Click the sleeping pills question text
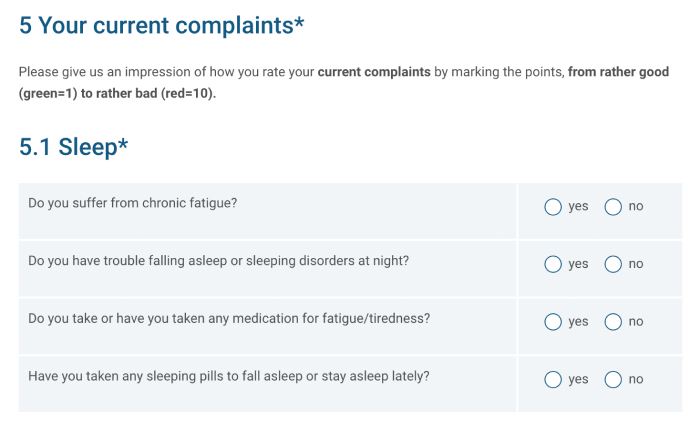This screenshot has width=700, height=443. coord(229,376)
